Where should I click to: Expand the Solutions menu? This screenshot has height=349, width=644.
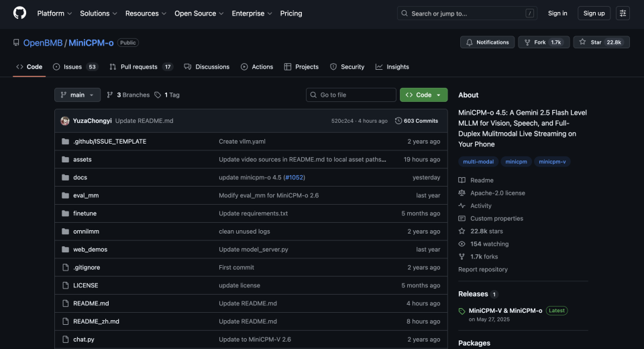pos(98,13)
